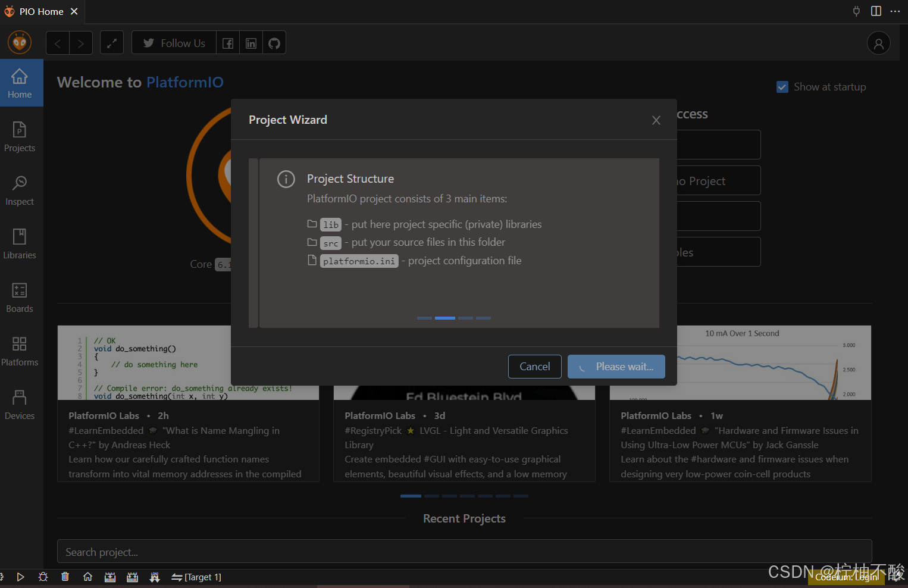Viewport: 908px width, 588px height.
Task: Click the 'src' folder label
Action: [331, 243]
